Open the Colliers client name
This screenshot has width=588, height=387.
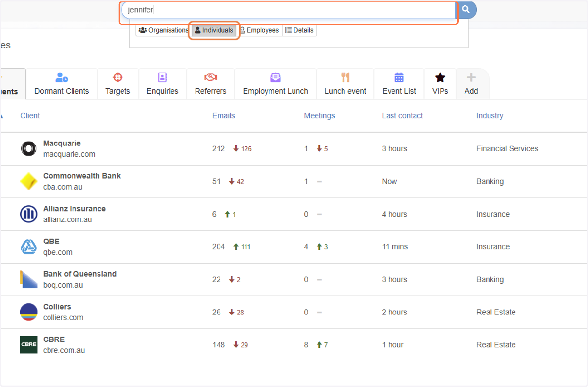point(57,307)
